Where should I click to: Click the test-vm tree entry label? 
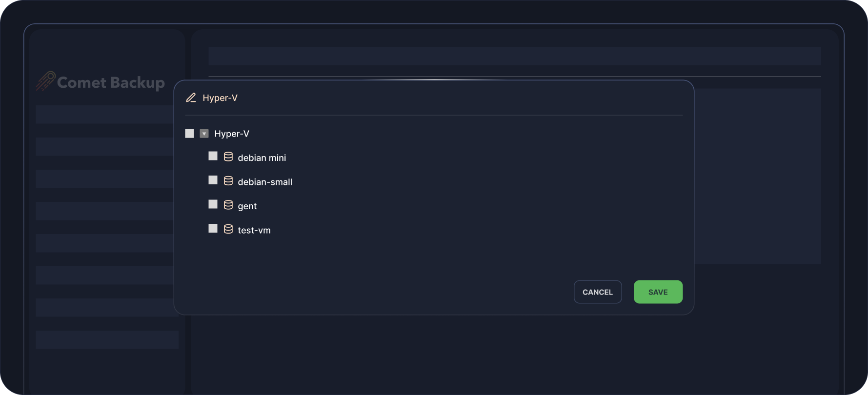(254, 230)
